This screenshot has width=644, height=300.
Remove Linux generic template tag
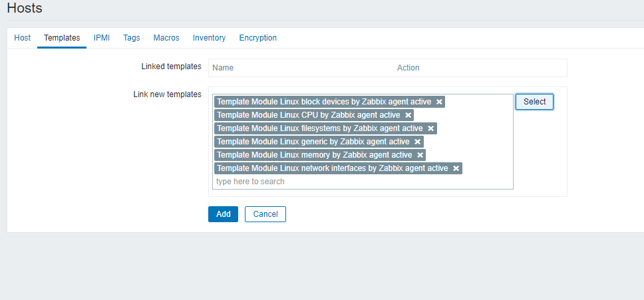[417, 142]
